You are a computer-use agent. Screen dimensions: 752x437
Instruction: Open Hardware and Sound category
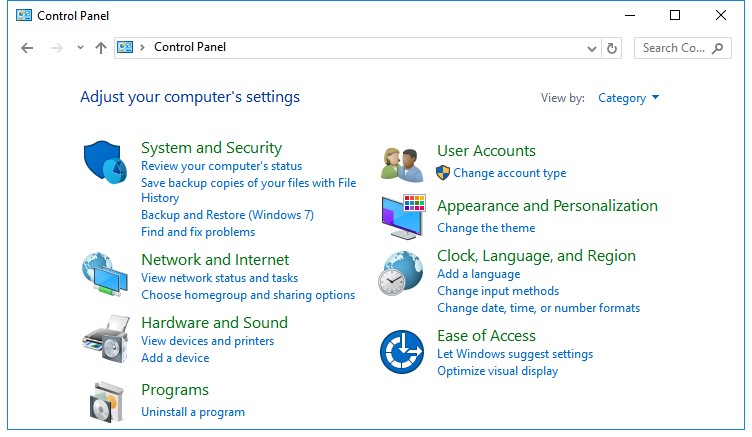214,322
